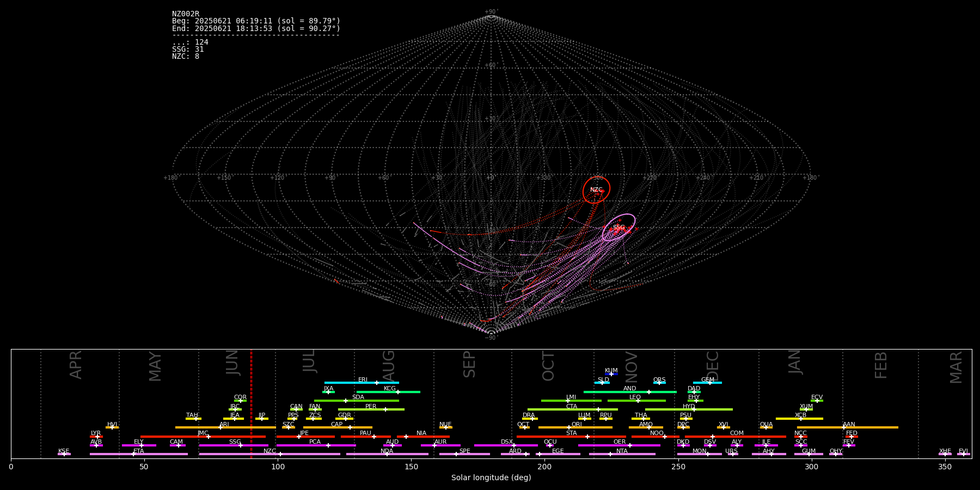
Task: Select the GEM shower label in timeline
Action: (x=708, y=380)
